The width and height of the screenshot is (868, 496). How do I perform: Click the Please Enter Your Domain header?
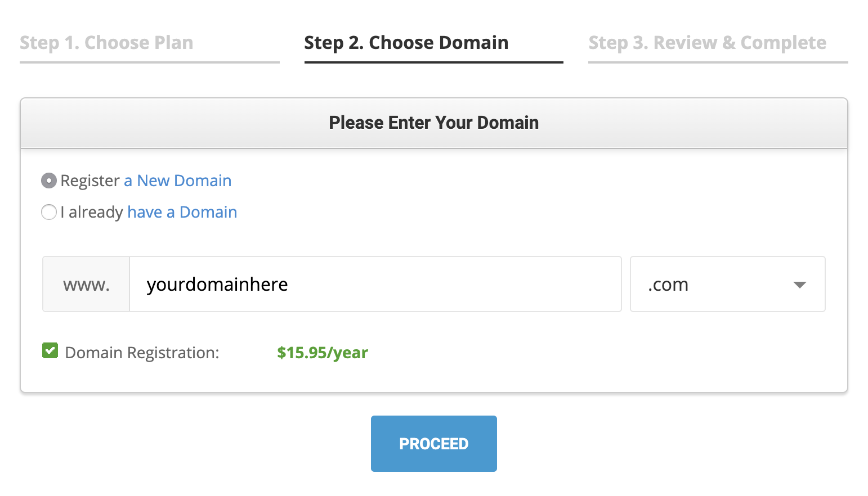pyautogui.click(x=434, y=123)
